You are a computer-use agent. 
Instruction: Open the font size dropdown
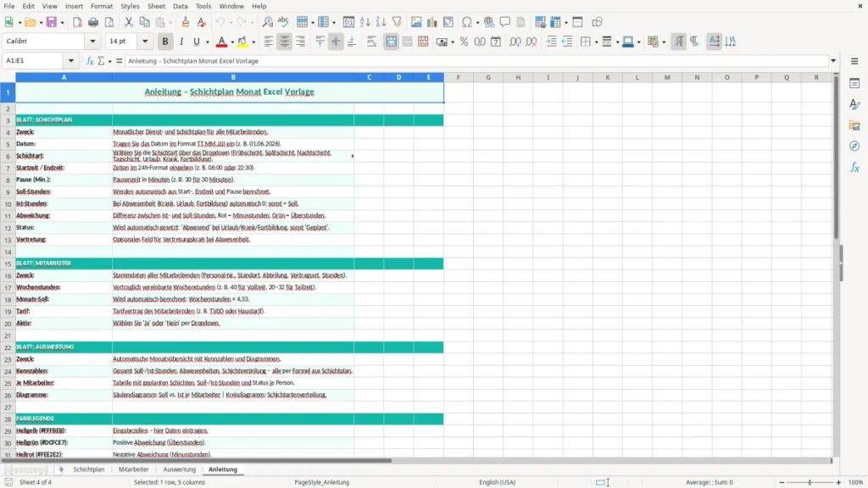tap(145, 41)
